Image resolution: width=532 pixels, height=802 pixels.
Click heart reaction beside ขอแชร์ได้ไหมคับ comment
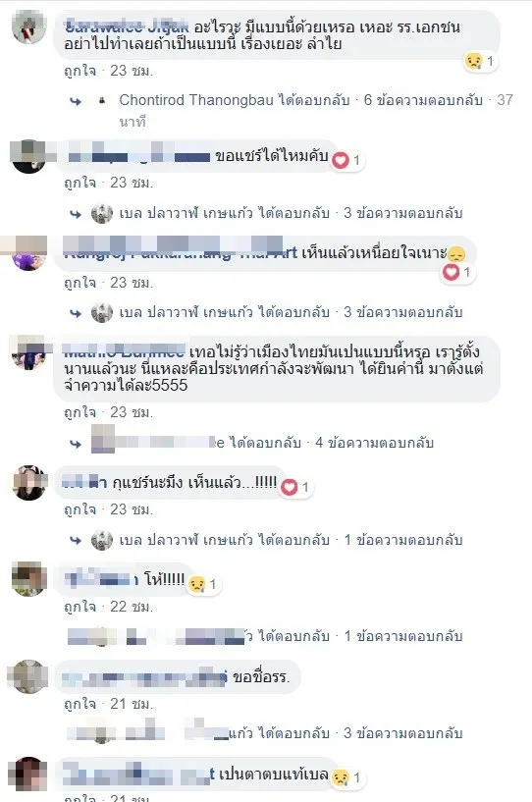pos(341,161)
